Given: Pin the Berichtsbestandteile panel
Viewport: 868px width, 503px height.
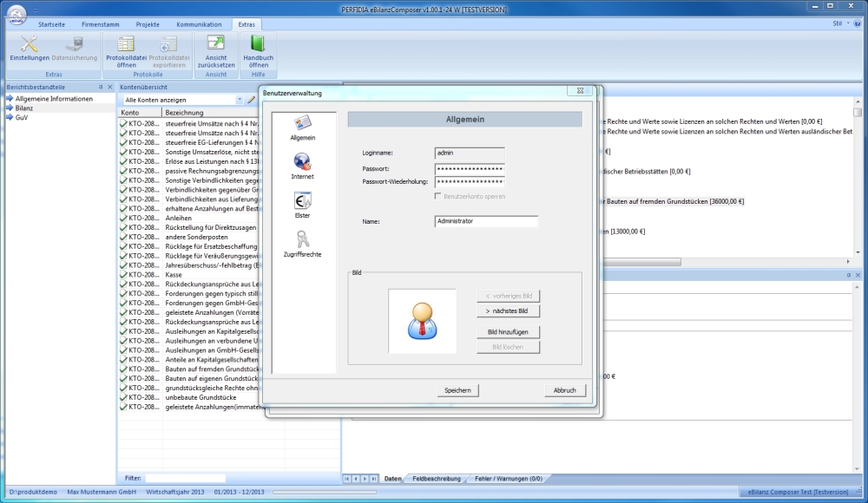Looking at the screenshot, I should (x=100, y=87).
